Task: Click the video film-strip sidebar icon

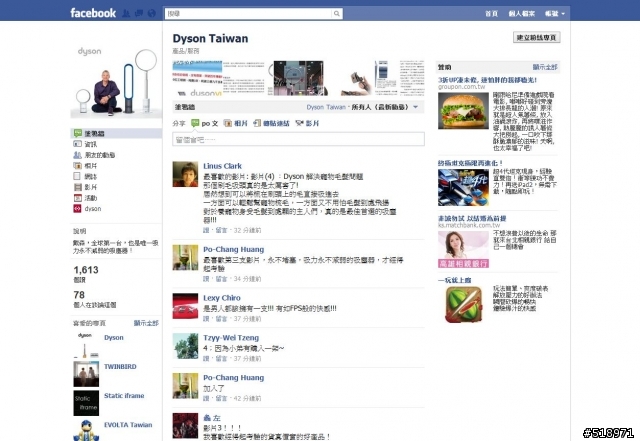Action: tap(78, 187)
